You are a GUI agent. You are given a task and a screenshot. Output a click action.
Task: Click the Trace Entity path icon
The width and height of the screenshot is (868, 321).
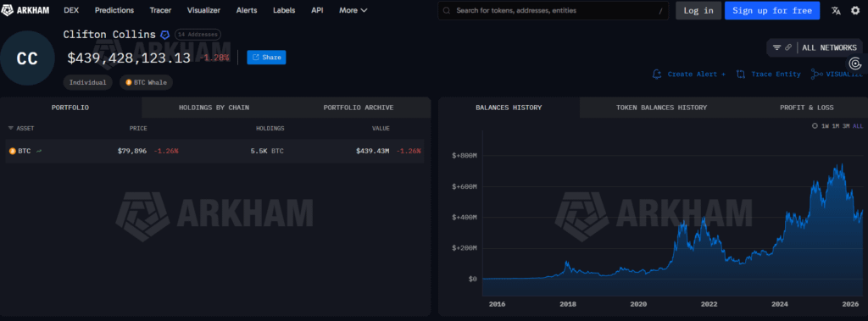(x=741, y=74)
